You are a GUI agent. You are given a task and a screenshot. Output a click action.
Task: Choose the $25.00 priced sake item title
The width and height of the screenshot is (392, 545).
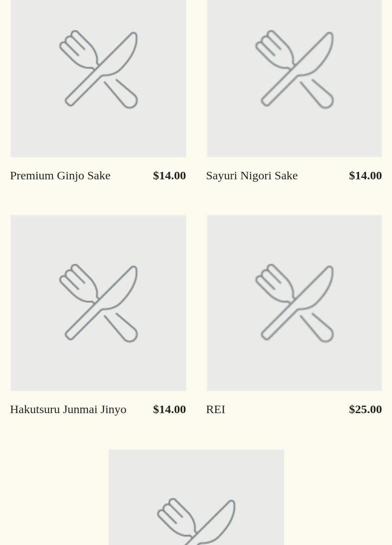[216, 409]
